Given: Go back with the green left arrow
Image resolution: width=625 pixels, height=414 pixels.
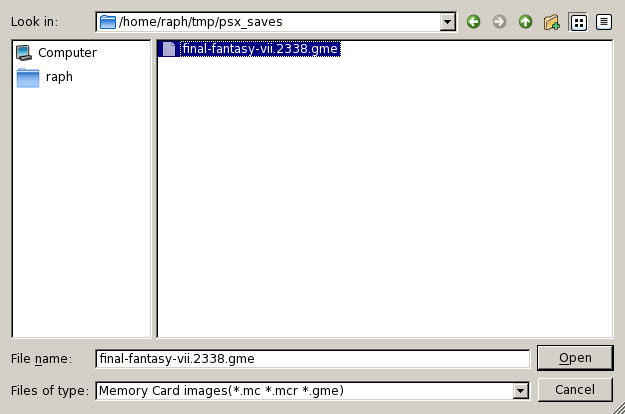Looking at the screenshot, I should (474, 22).
